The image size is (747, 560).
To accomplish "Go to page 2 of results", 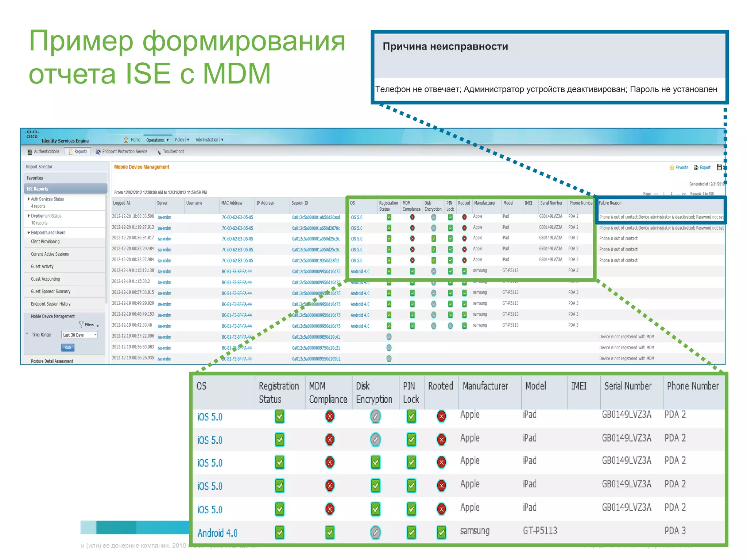I will click(x=671, y=194).
